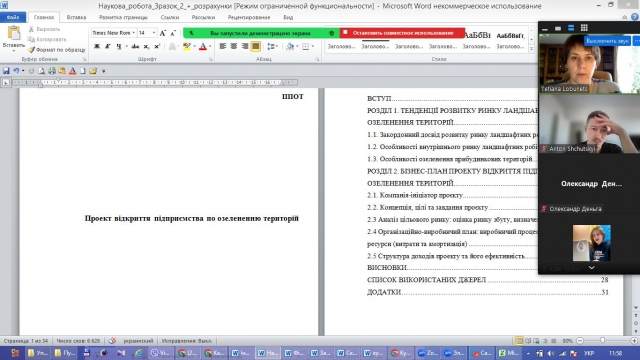640x360 pixels.
Task: Open the Customize Quick Access Toolbar dropdown
Action: coord(104,71)
